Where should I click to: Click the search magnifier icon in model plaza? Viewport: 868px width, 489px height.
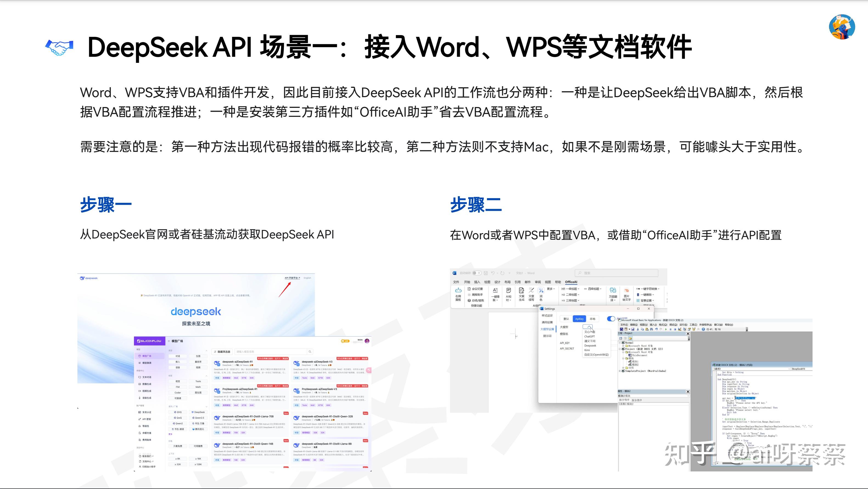coord(310,352)
